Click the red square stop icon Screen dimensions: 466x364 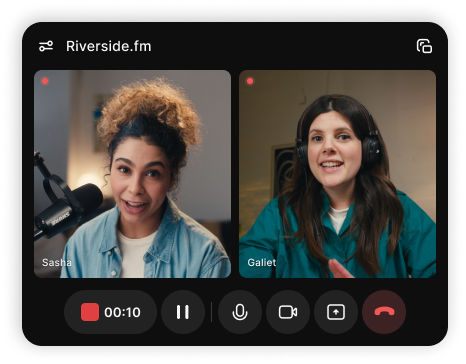90,312
